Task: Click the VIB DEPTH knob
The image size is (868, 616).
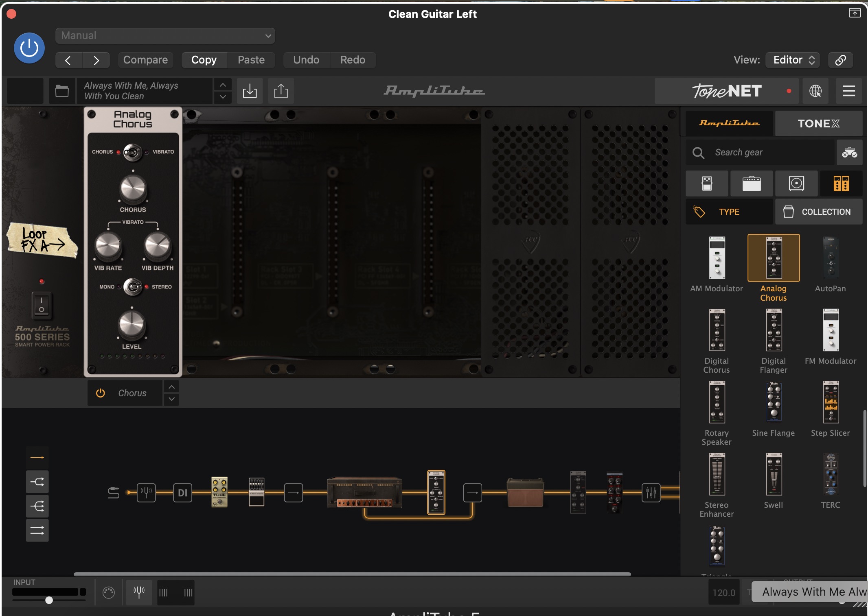Action: click(x=158, y=246)
